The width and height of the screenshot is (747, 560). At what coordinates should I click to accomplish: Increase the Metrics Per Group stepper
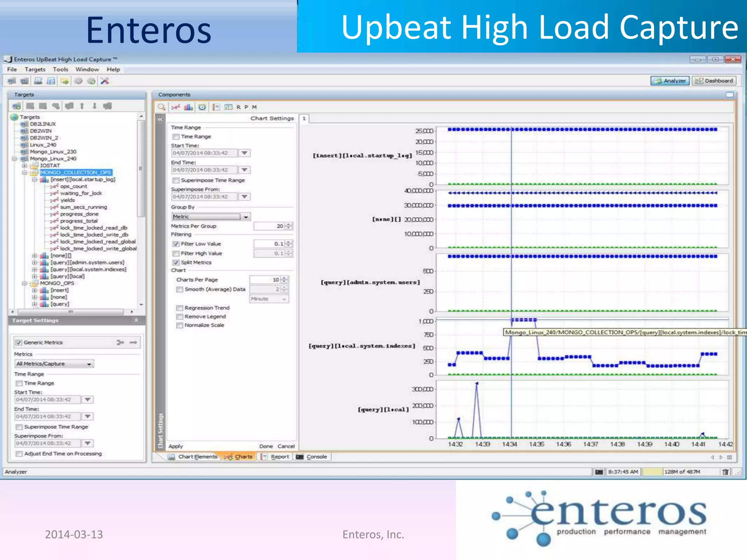click(289, 224)
